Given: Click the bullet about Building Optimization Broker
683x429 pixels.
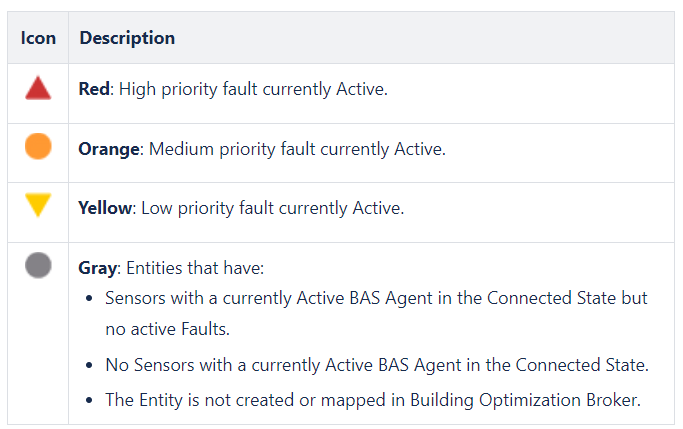Looking at the screenshot, I should (372, 399).
